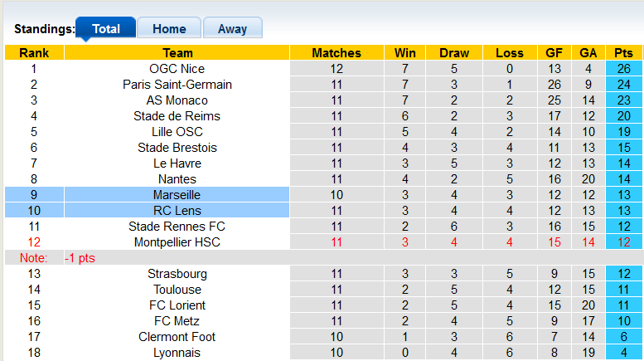Screen dimensions: 644x361
Task: Open Paris Saint-Germain team page
Action: [x=177, y=85]
